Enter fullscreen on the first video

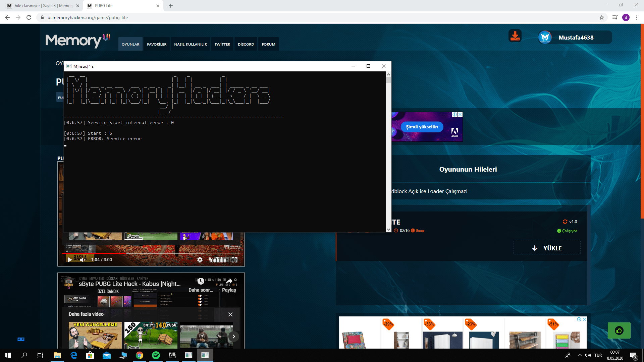pyautogui.click(x=234, y=260)
